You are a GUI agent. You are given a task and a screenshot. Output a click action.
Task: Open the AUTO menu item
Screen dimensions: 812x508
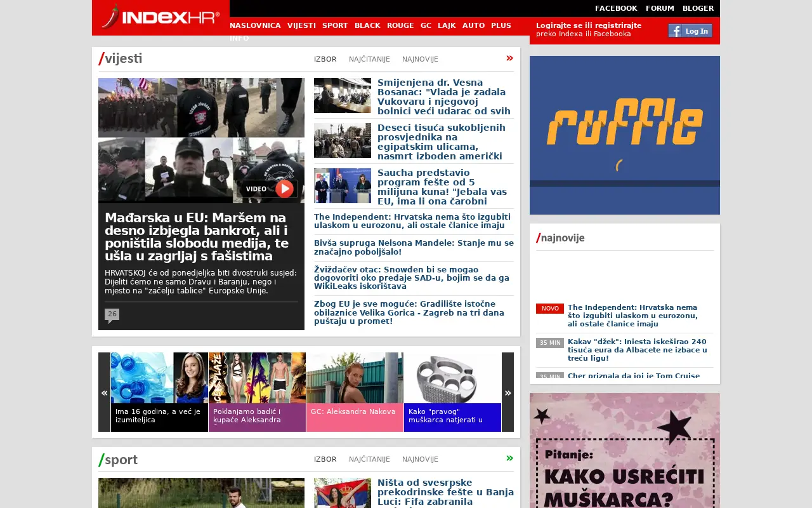click(473, 25)
